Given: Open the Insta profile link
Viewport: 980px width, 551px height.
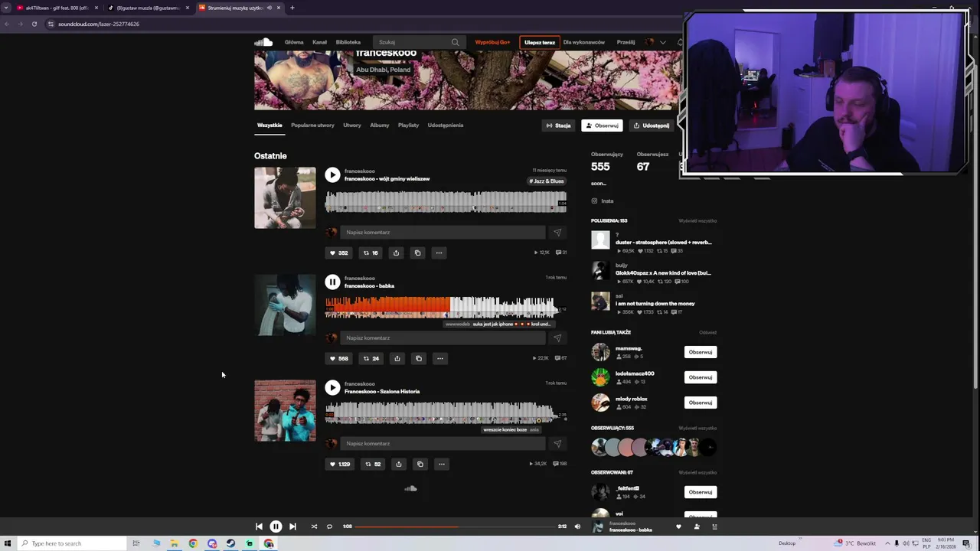Looking at the screenshot, I should [607, 201].
